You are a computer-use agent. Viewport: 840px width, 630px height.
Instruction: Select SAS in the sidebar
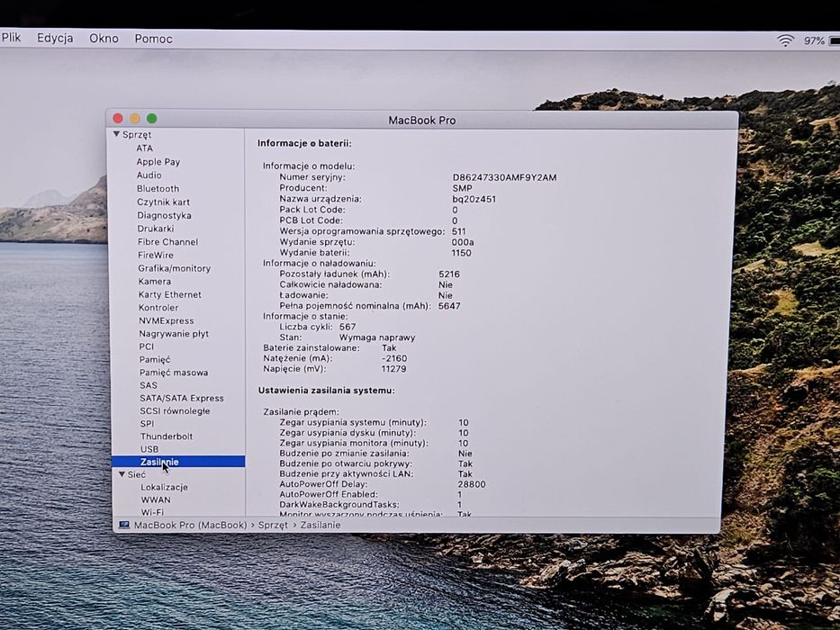click(149, 385)
